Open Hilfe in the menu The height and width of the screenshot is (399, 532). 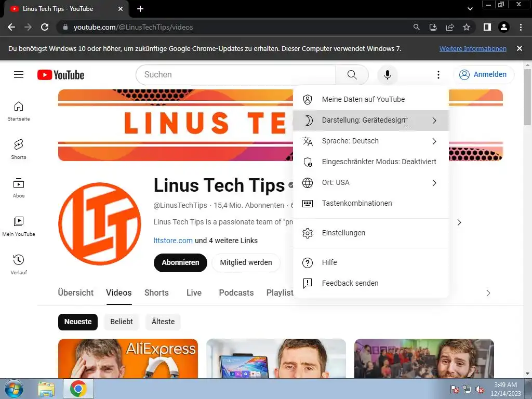(x=371, y=262)
